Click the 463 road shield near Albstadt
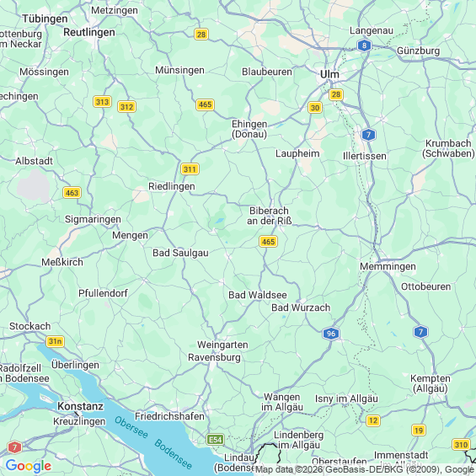 (72, 192)
